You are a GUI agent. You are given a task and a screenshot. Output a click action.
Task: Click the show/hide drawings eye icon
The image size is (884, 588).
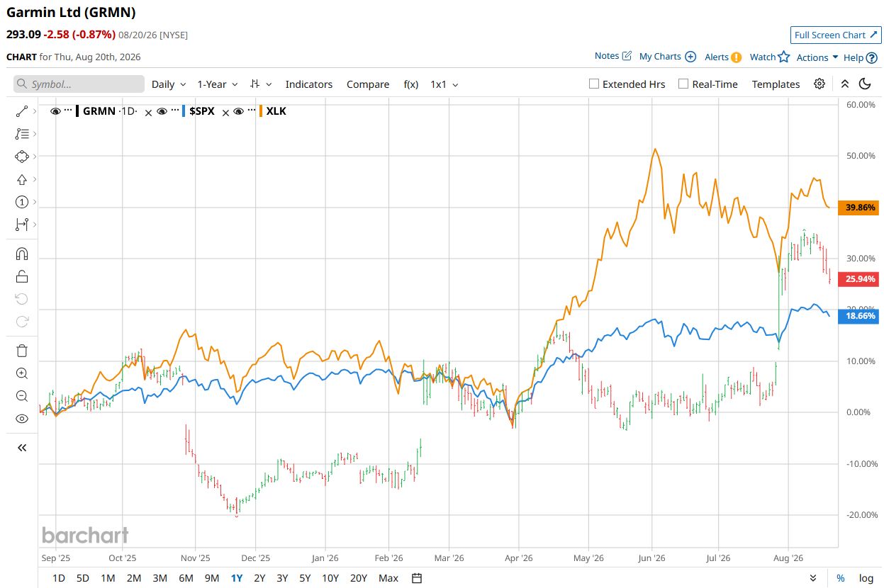click(21, 419)
